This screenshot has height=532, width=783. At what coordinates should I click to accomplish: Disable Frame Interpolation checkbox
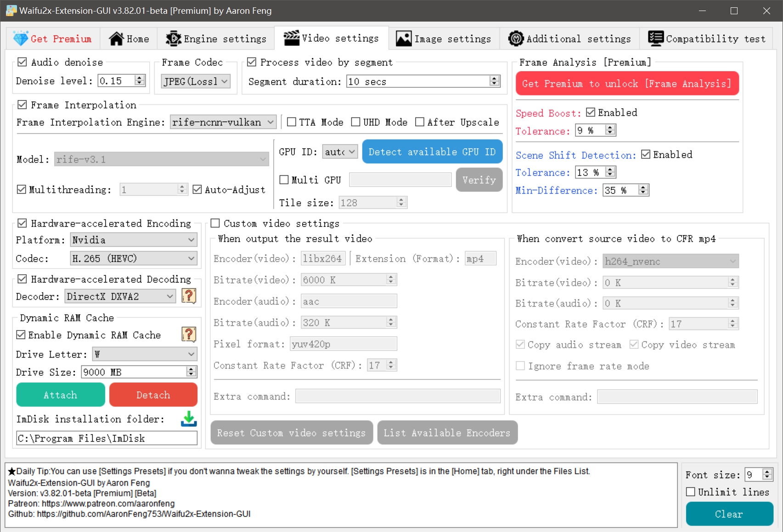coord(22,105)
